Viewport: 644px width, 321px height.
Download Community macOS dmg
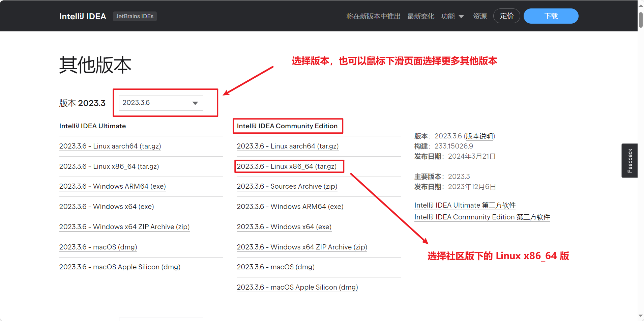276,267
